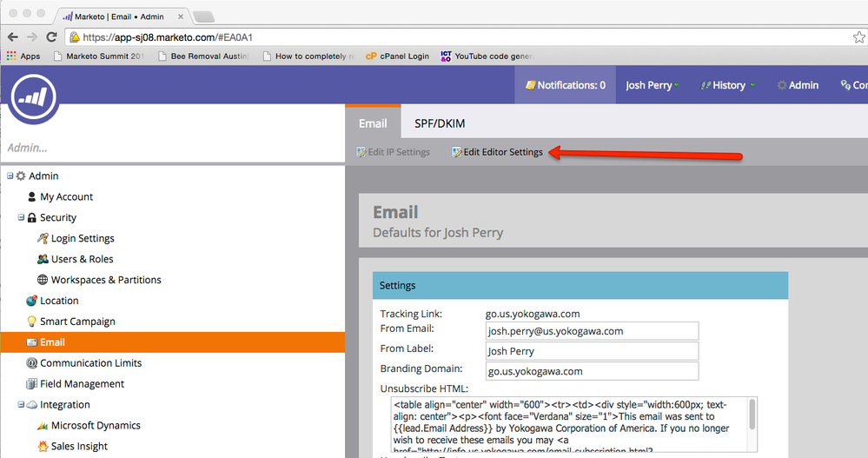The height and width of the screenshot is (458, 868).
Task: Click the Tracking Link value go.us.yokogawa.com
Action: point(533,314)
